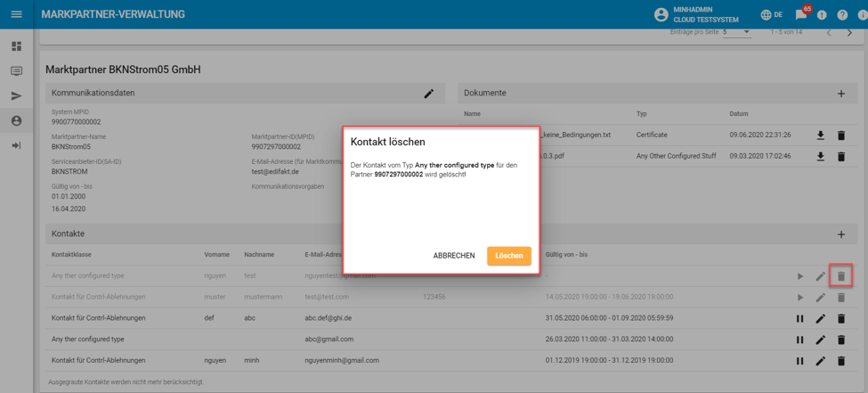
Task: Click ABBRECHEN in the delete dialog
Action: (x=454, y=256)
